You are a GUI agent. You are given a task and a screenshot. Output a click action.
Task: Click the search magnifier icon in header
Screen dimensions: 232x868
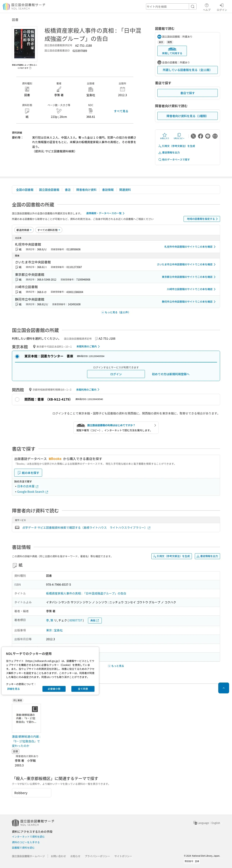click(x=193, y=6)
